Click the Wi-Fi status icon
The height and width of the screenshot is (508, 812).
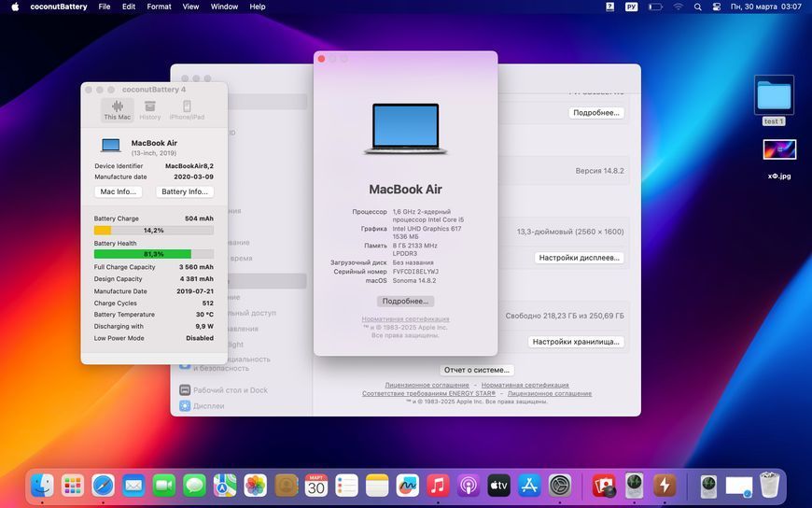(678, 7)
